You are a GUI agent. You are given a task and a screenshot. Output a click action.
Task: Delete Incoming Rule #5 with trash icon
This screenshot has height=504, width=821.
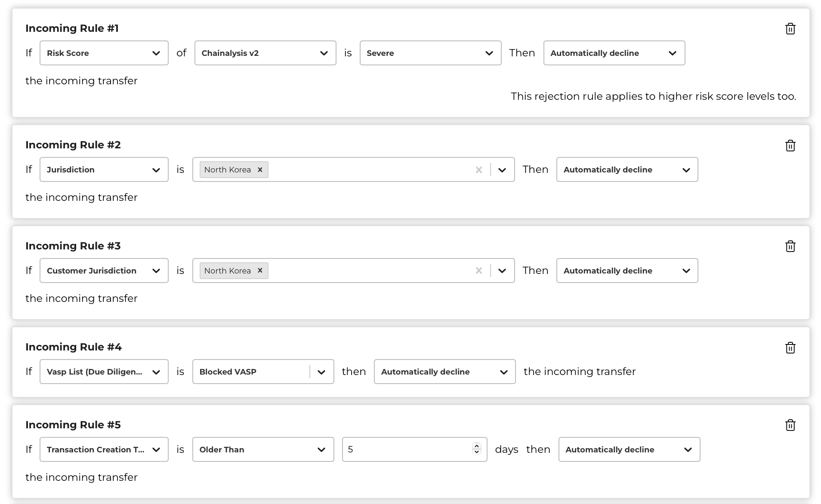pyautogui.click(x=790, y=425)
